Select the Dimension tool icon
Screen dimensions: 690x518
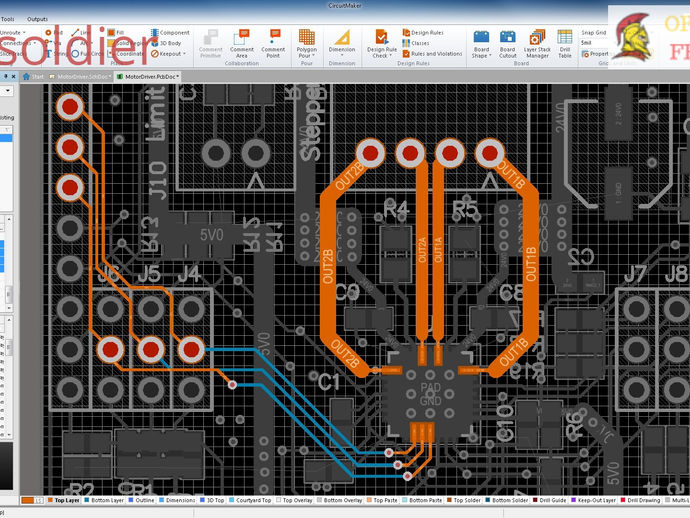[342, 37]
